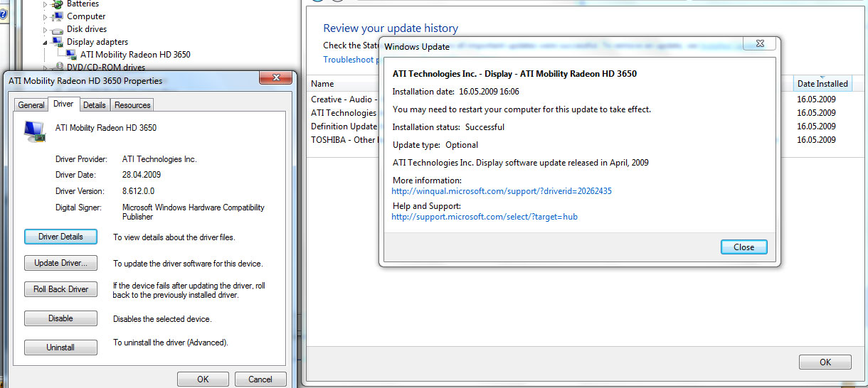Click the Review your update history heading
Screen dimensions: 868x388
[391, 28]
